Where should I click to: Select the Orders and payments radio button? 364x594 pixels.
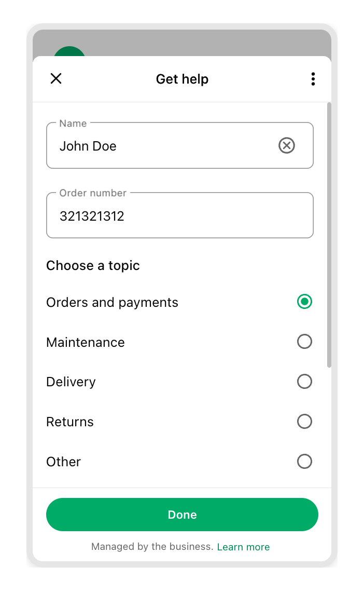[304, 302]
